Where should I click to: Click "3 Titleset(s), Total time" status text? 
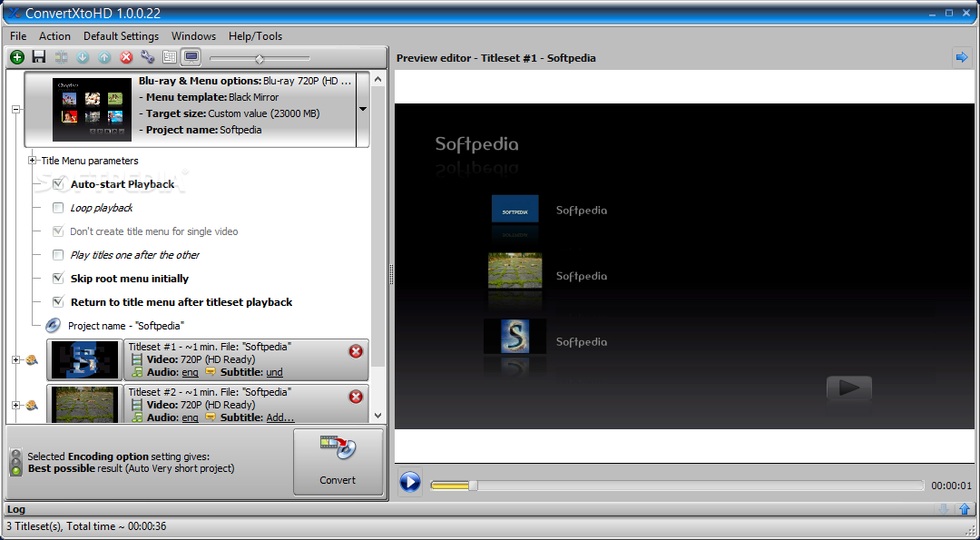click(x=86, y=526)
